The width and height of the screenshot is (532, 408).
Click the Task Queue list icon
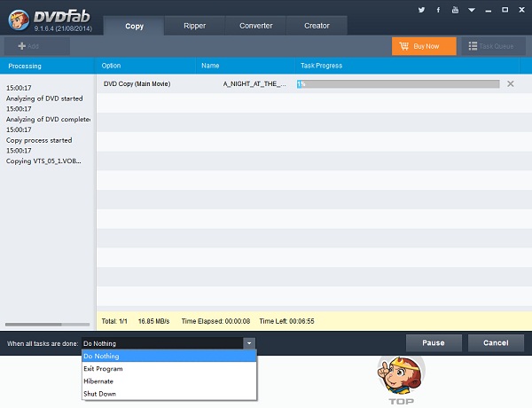coord(473,46)
